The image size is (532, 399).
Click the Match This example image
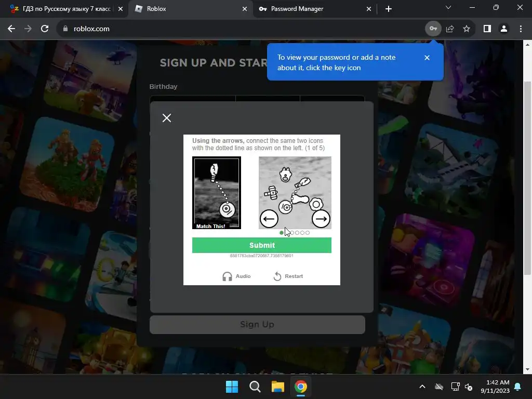coord(217,193)
